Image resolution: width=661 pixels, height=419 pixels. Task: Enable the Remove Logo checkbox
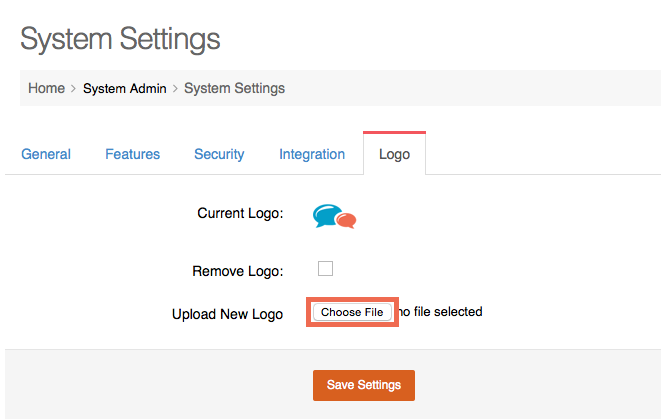[x=325, y=268]
